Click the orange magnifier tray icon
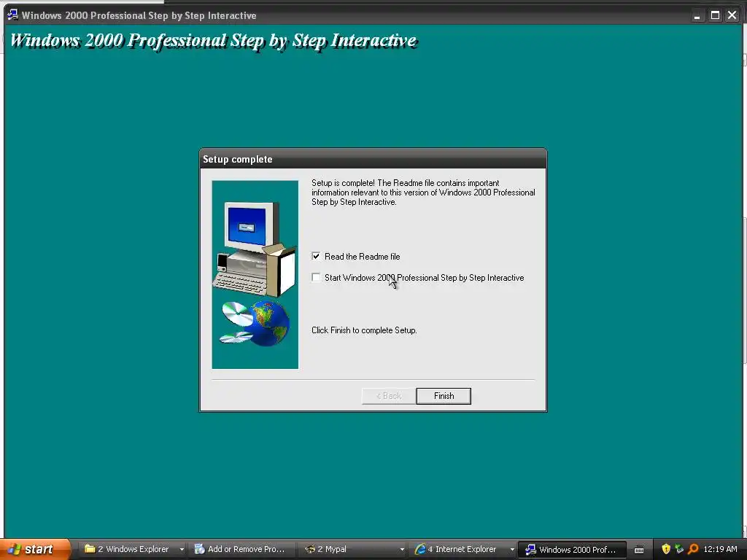Viewport: 747px width, 560px height. 693,549
